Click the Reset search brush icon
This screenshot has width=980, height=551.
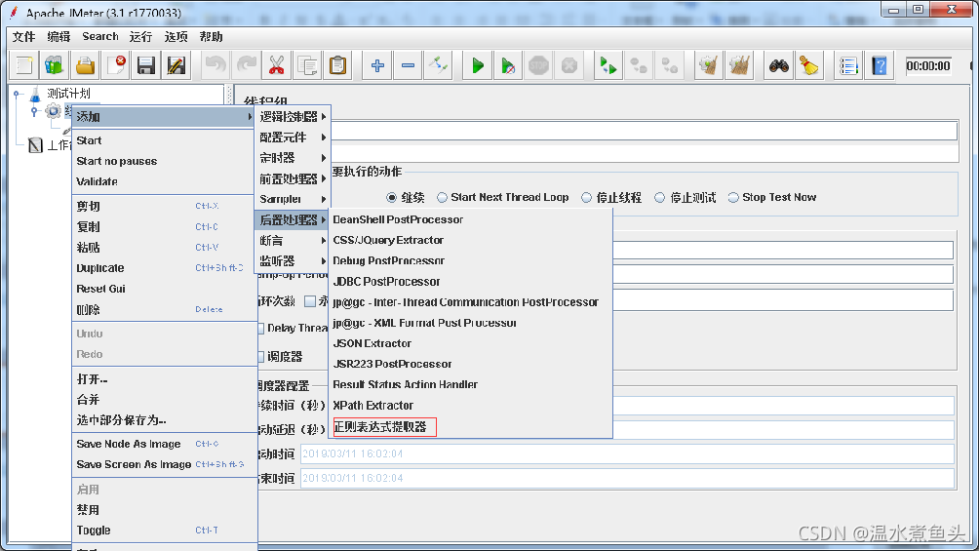point(809,65)
